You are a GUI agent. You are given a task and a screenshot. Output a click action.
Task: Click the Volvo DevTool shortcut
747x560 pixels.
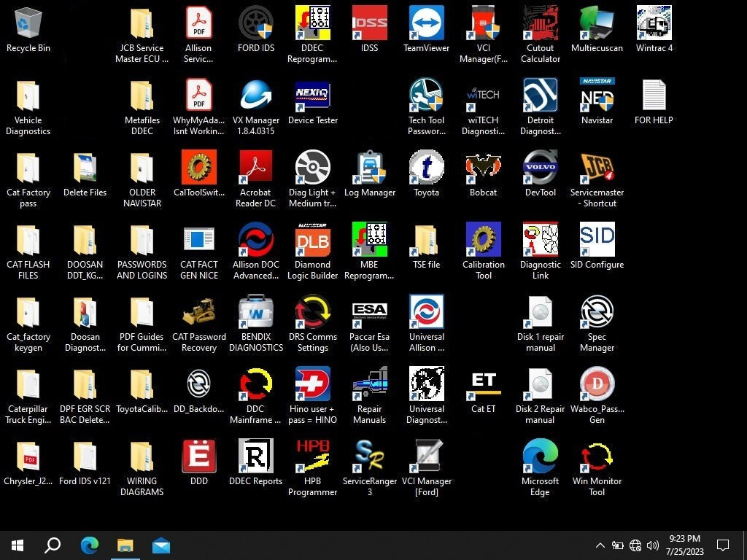tap(540, 168)
